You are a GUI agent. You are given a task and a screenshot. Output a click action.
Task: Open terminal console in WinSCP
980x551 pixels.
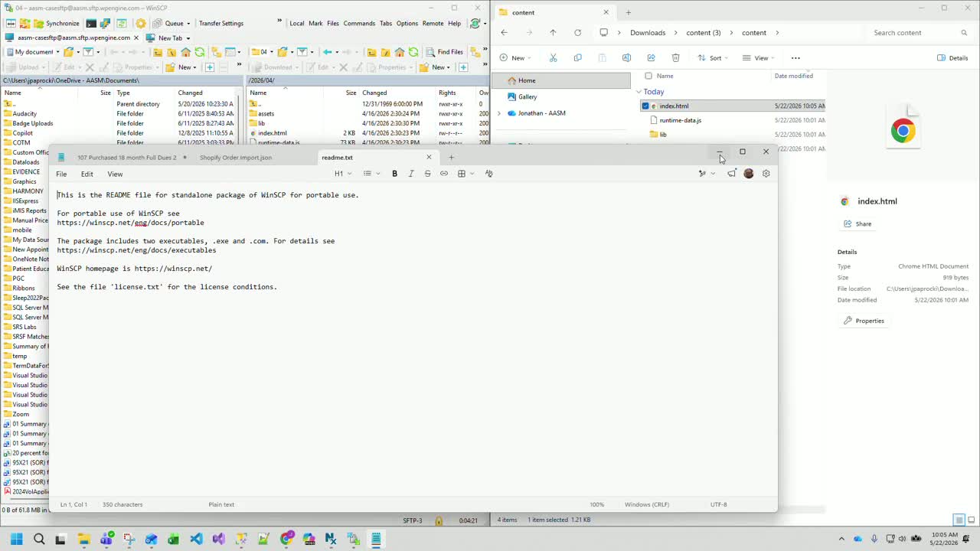(91, 23)
